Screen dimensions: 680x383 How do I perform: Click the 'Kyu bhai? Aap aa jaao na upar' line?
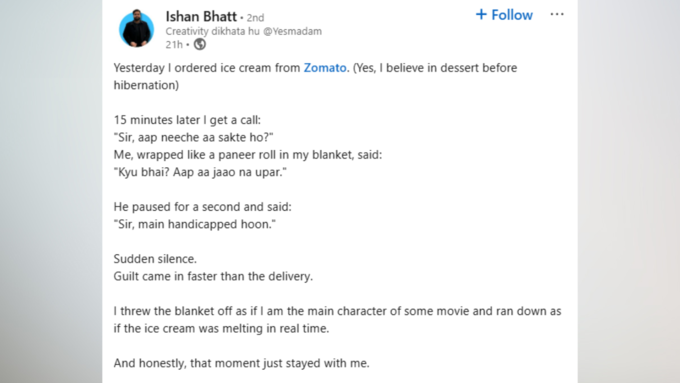200,172
